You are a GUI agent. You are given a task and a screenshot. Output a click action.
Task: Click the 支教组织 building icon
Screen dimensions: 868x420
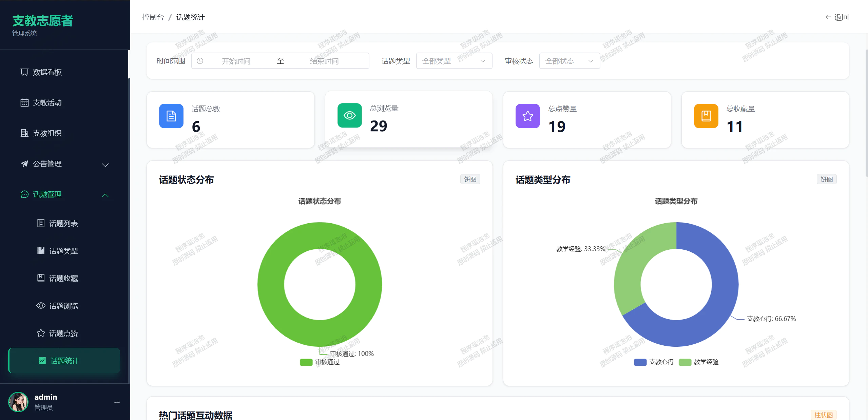click(x=24, y=133)
